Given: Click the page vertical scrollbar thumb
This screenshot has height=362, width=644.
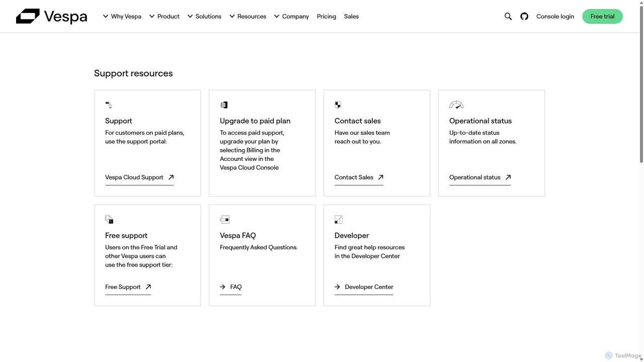Looking at the screenshot, I should point(641,83).
